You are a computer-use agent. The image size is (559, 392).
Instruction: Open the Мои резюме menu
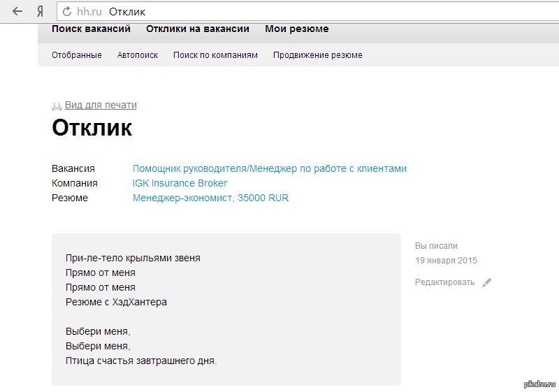(296, 29)
